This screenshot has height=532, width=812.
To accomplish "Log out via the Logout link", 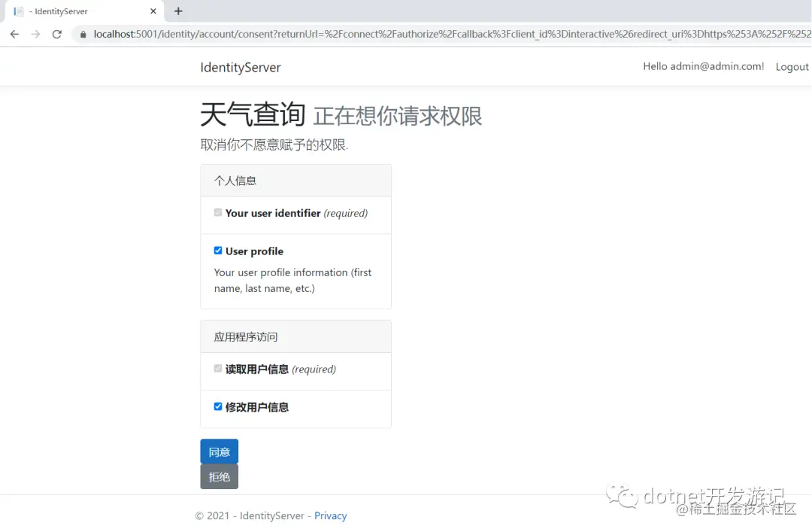I will click(x=792, y=67).
